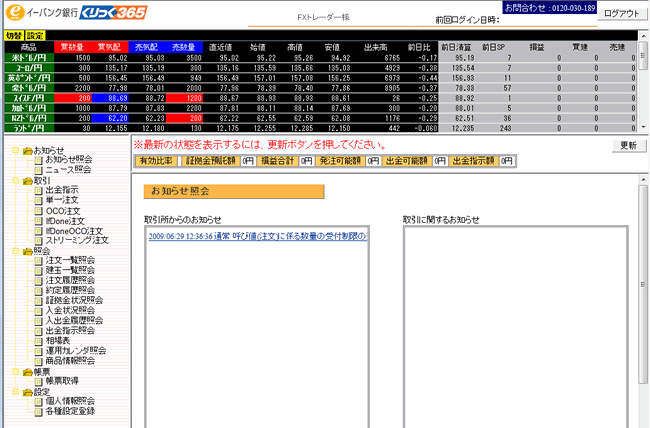Select the ユーロ/円 product row label
Viewport: 650px width, 428px height.
pyautogui.click(x=29, y=68)
